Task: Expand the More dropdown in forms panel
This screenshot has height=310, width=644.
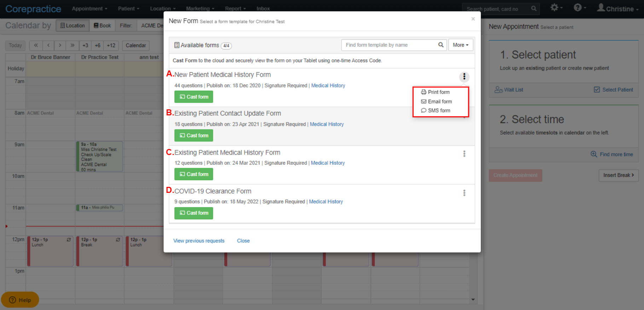Action: tap(460, 45)
